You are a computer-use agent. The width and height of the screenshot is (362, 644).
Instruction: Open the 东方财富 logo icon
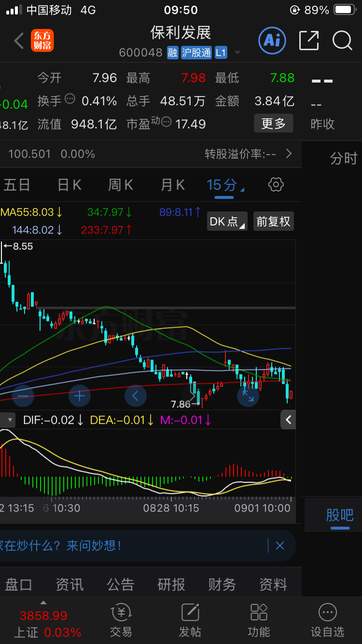pyautogui.click(x=42, y=41)
